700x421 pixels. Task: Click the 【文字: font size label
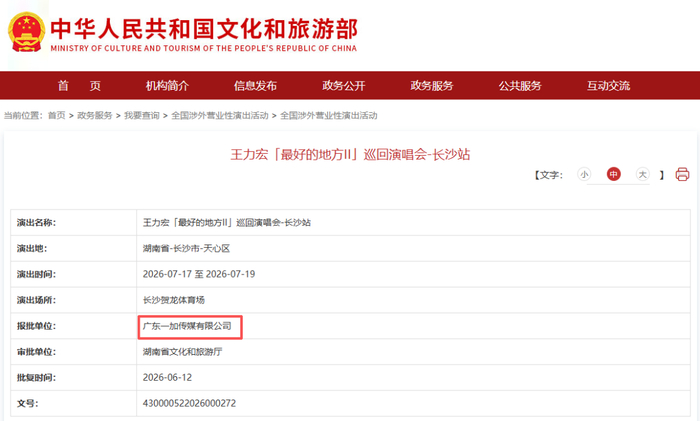pos(549,175)
